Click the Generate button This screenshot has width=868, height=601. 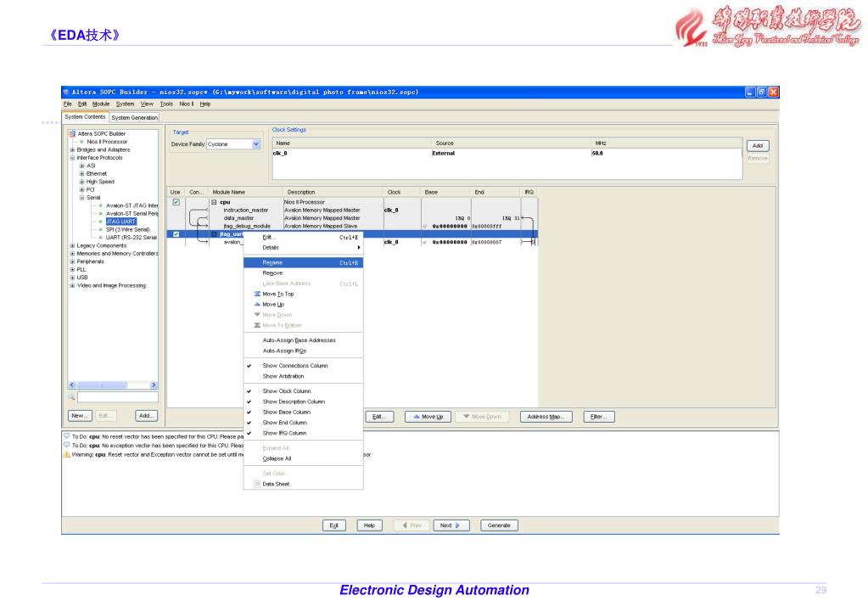tap(499, 525)
